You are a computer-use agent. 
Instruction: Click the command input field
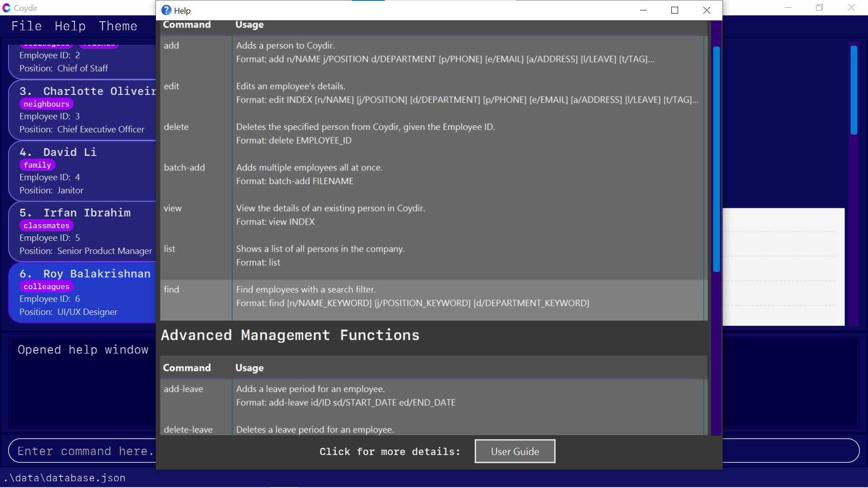81,451
